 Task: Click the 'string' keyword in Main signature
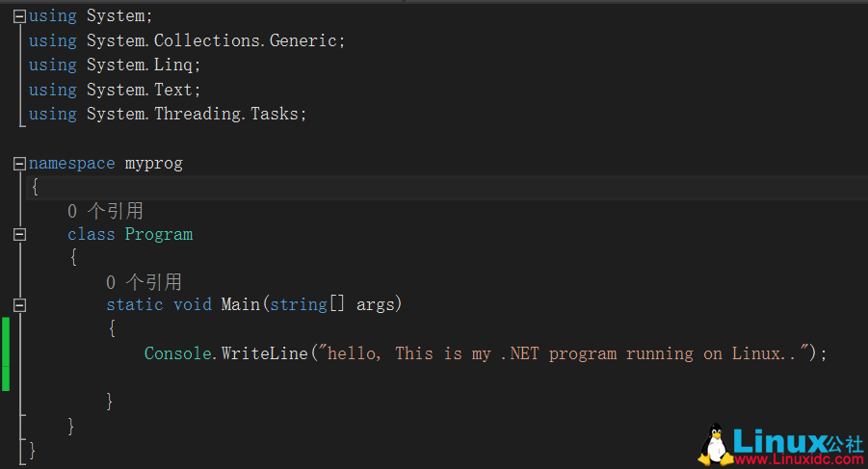[299, 304]
